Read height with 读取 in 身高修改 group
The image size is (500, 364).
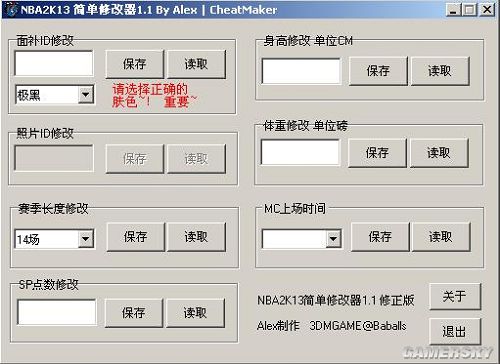click(440, 71)
